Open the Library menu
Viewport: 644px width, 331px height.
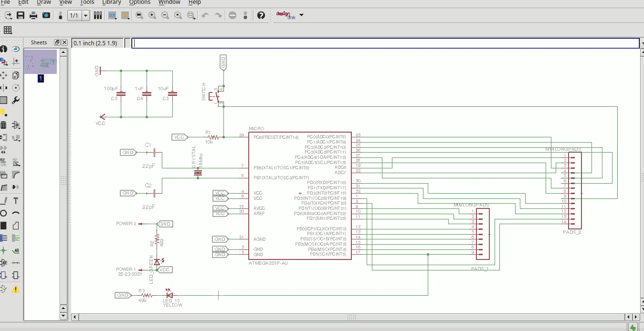[x=111, y=2]
